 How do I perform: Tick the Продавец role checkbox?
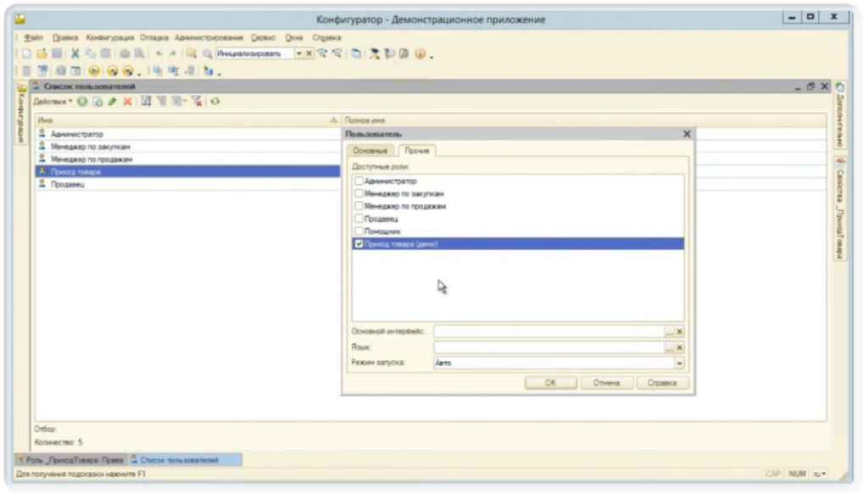(x=359, y=219)
